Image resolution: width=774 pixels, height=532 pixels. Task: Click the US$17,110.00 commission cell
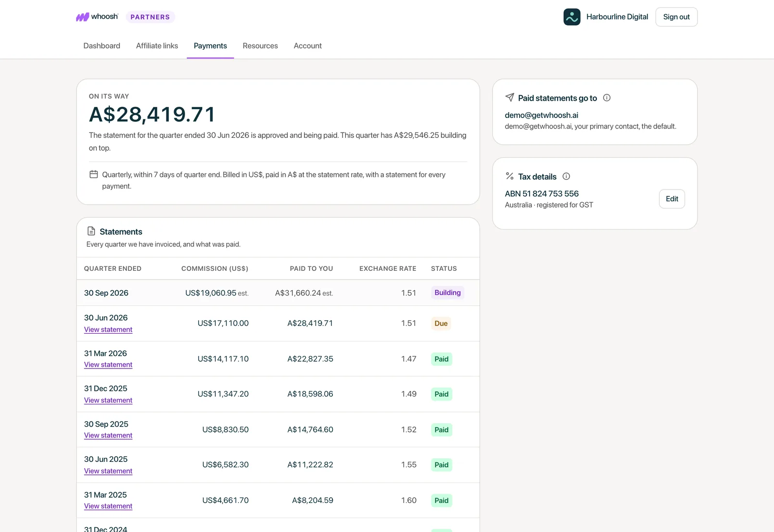click(x=223, y=324)
